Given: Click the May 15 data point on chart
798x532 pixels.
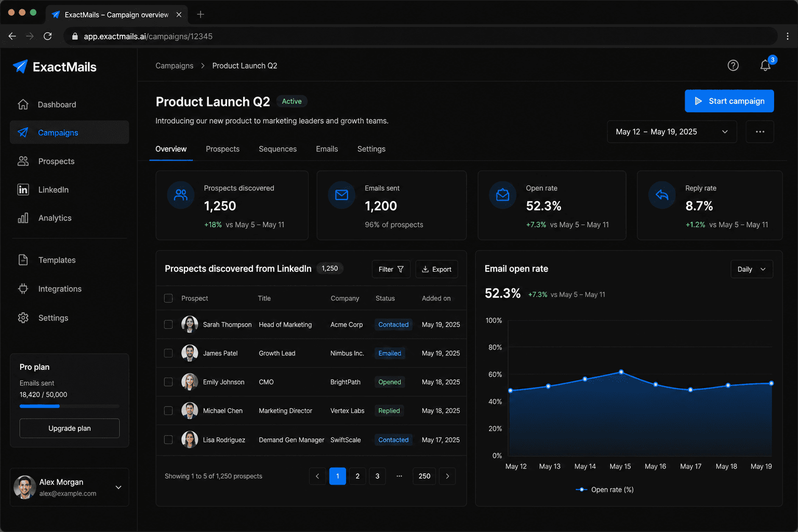Looking at the screenshot, I should click(621, 372).
